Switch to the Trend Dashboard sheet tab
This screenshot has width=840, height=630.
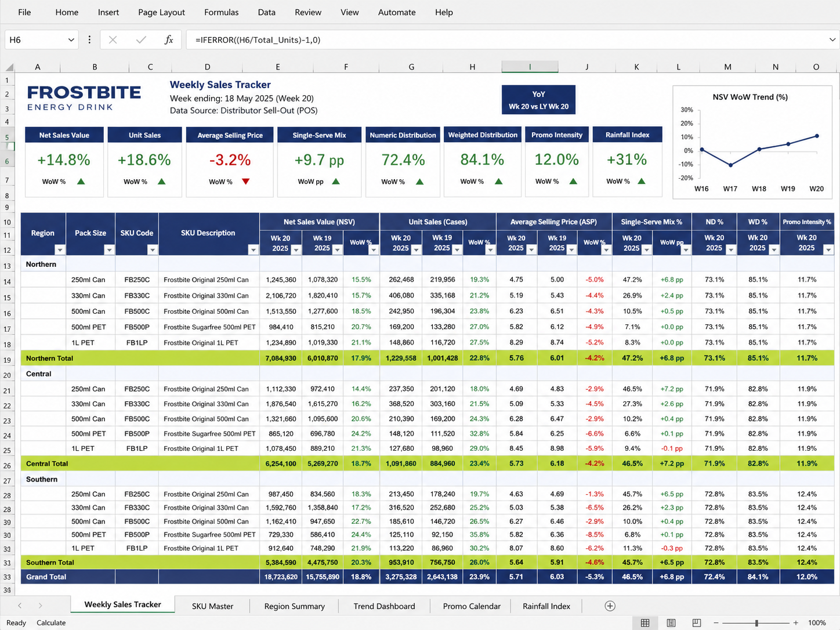click(x=384, y=606)
